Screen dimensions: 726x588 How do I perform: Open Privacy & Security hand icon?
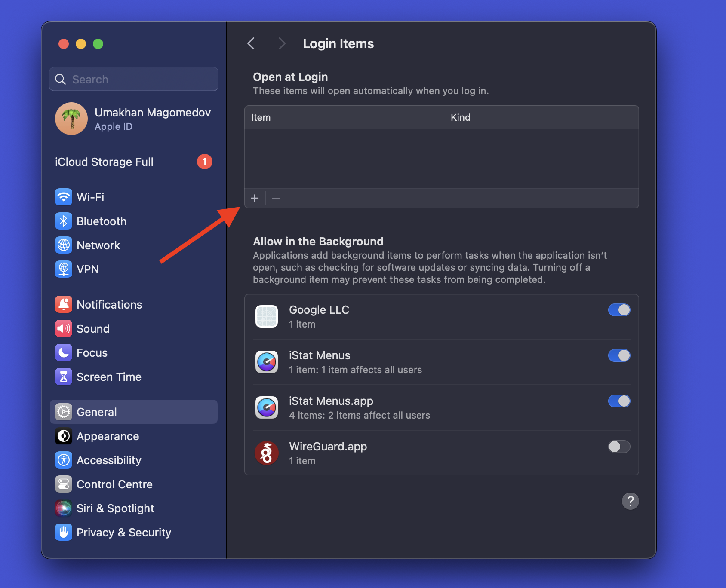(64, 533)
